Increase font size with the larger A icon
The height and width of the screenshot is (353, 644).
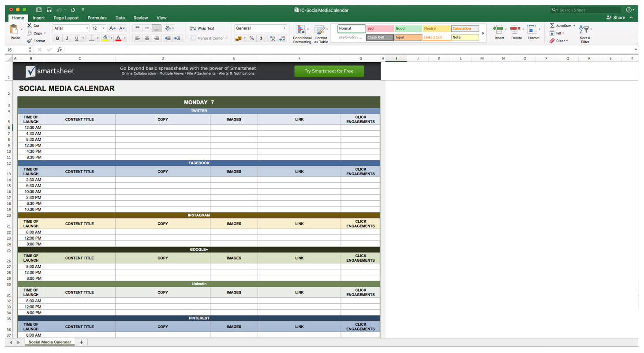tap(112, 28)
